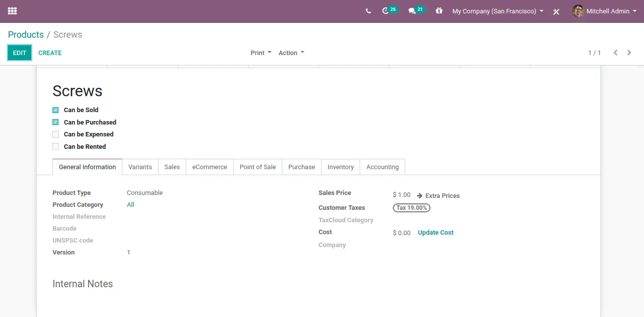Click the TaxCloud Category label

346,220
